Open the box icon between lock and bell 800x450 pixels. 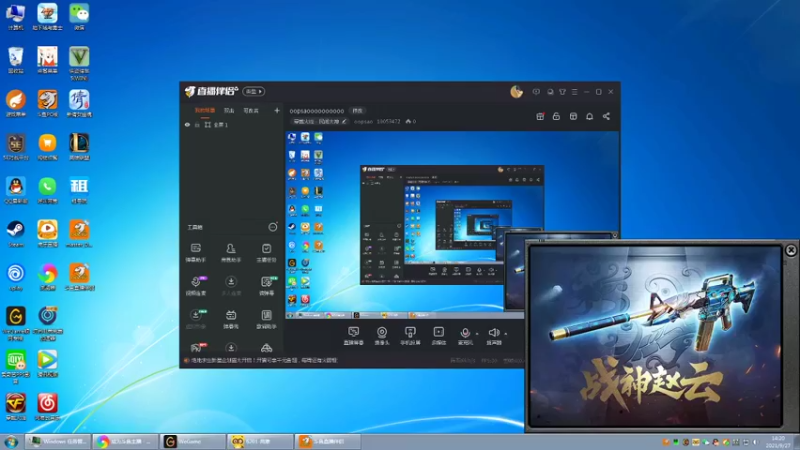[573, 116]
